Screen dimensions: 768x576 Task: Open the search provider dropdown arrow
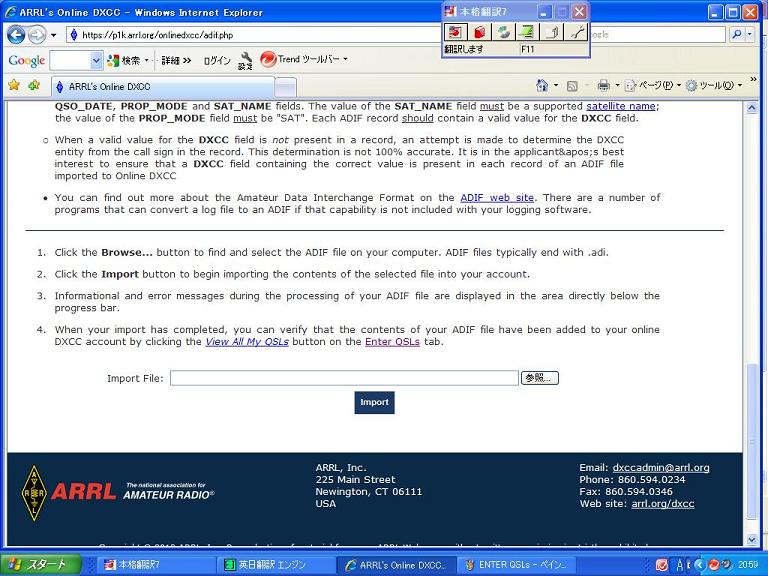750,34
